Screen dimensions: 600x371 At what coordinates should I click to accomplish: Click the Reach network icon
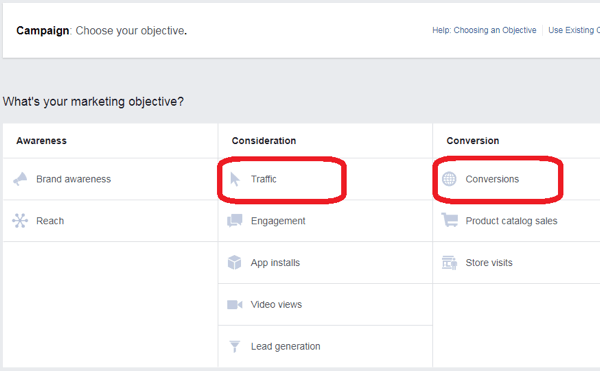(x=20, y=221)
